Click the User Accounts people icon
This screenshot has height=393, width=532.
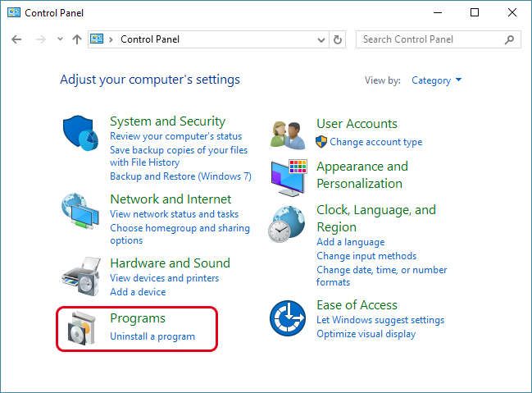[289, 132]
